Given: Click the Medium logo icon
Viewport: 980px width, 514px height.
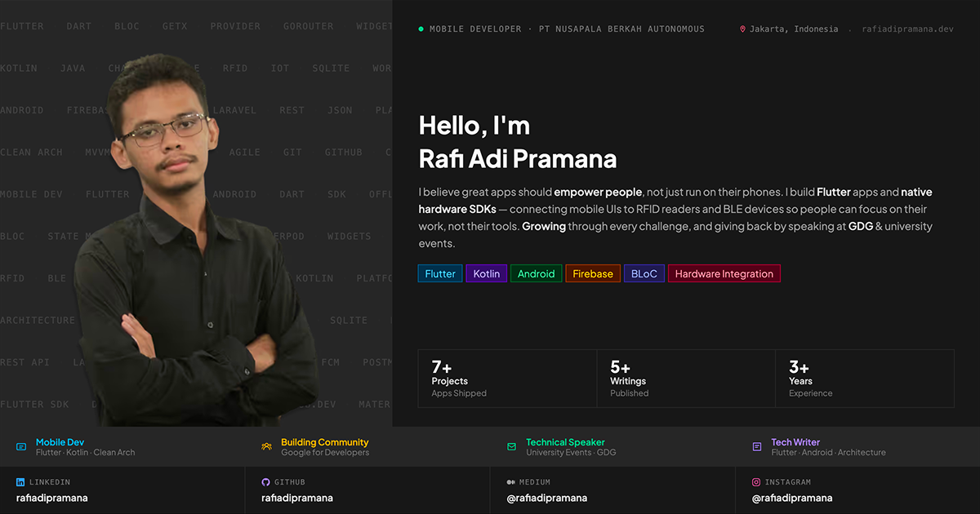Looking at the screenshot, I should pos(510,482).
